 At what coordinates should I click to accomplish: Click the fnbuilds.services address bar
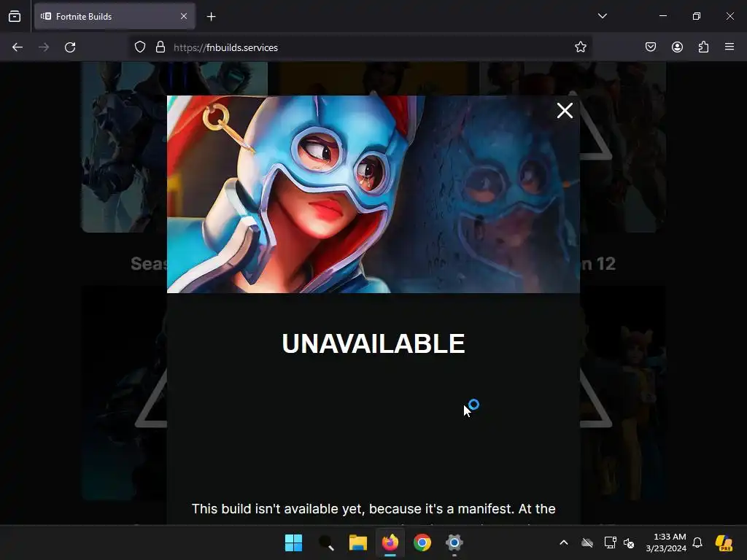point(360,47)
